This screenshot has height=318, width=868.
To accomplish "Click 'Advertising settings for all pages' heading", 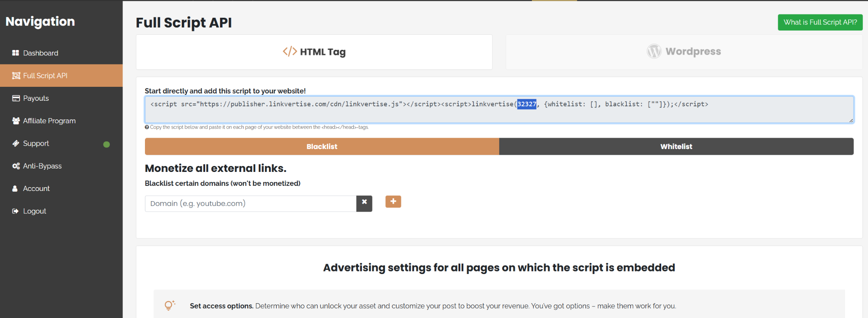I will tap(499, 268).
